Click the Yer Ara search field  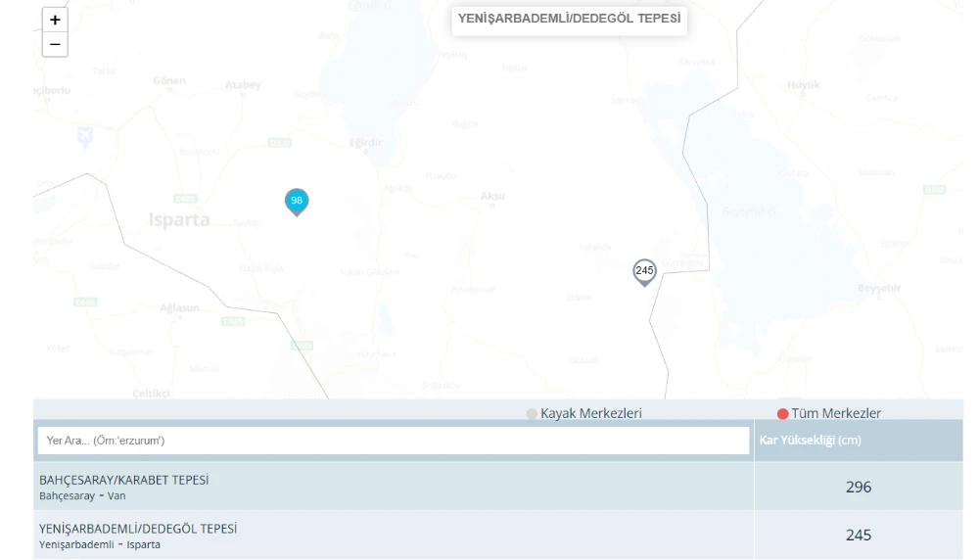click(393, 441)
